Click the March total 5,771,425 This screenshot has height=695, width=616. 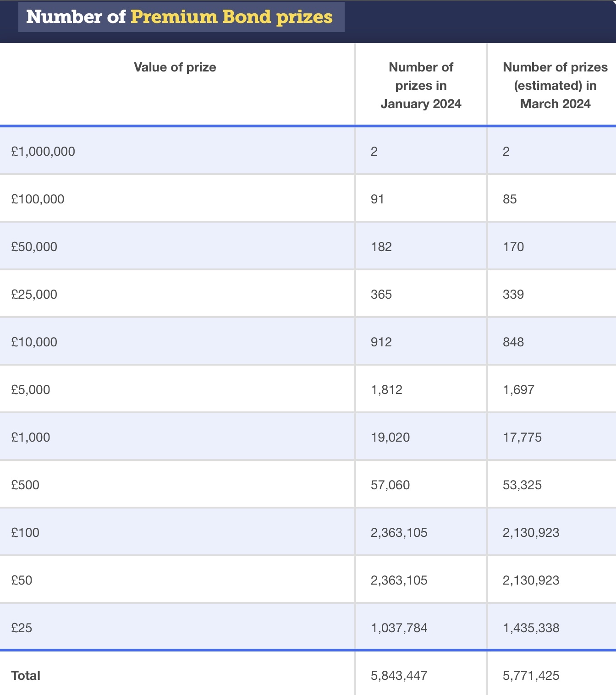(531, 676)
